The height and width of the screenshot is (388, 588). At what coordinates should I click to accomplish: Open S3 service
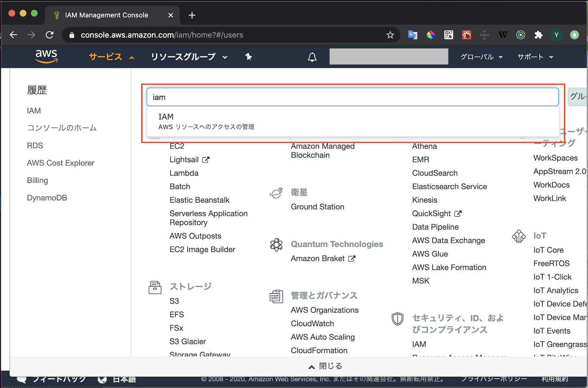(x=174, y=301)
